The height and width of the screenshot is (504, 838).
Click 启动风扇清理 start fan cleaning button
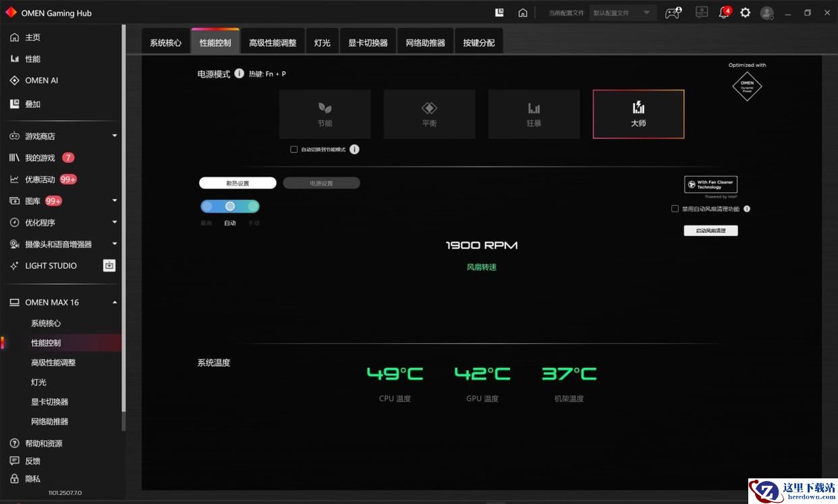[x=710, y=231]
